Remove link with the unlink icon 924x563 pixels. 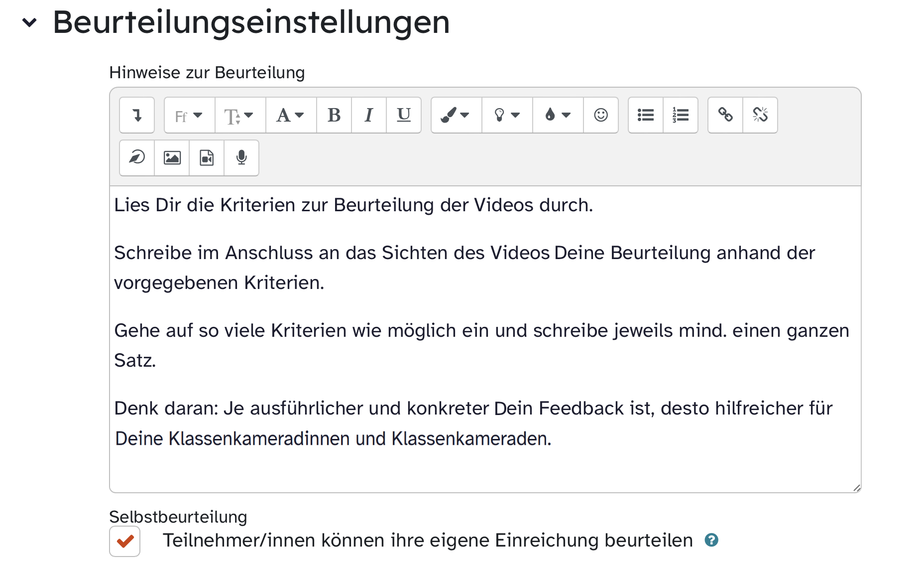pos(760,115)
